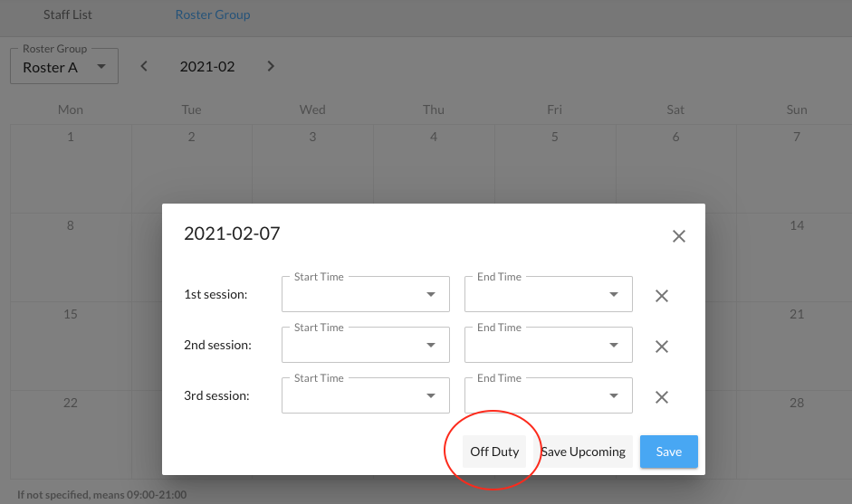852x504 pixels.
Task: Open 2nd session End Time dropdown
Action: (548, 346)
